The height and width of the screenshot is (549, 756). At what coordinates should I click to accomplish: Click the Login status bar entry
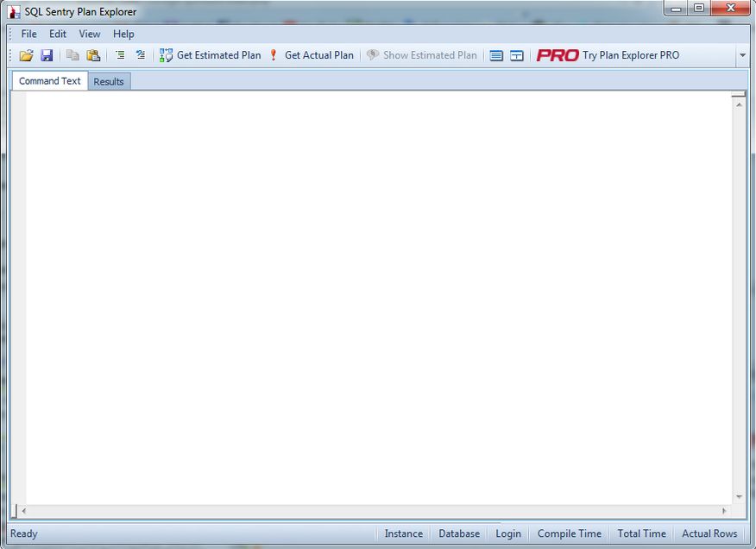508,533
